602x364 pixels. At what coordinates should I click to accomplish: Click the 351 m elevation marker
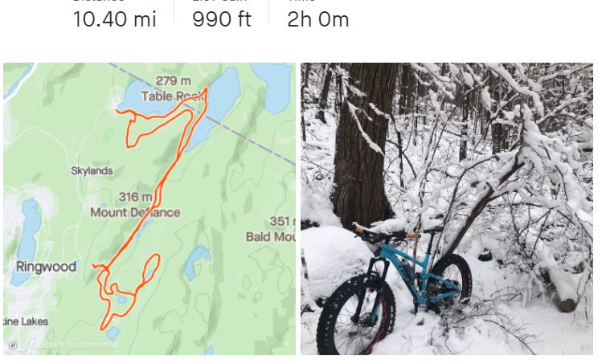tap(283, 221)
